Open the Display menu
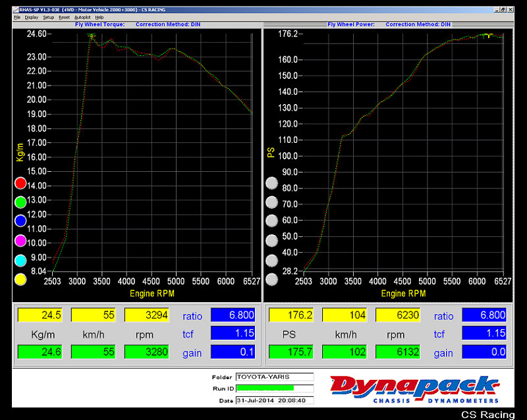The width and height of the screenshot is (527, 420). pos(31,18)
